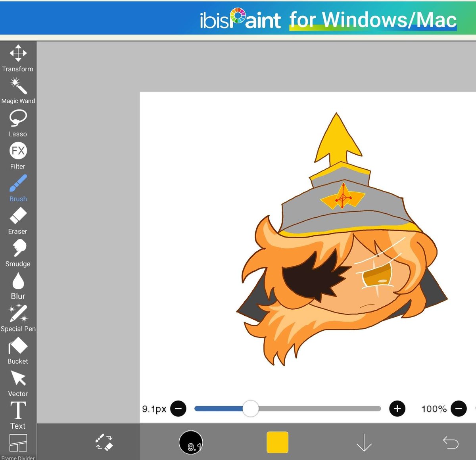Select the Text tool
476x460 pixels.
[x=18, y=416]
